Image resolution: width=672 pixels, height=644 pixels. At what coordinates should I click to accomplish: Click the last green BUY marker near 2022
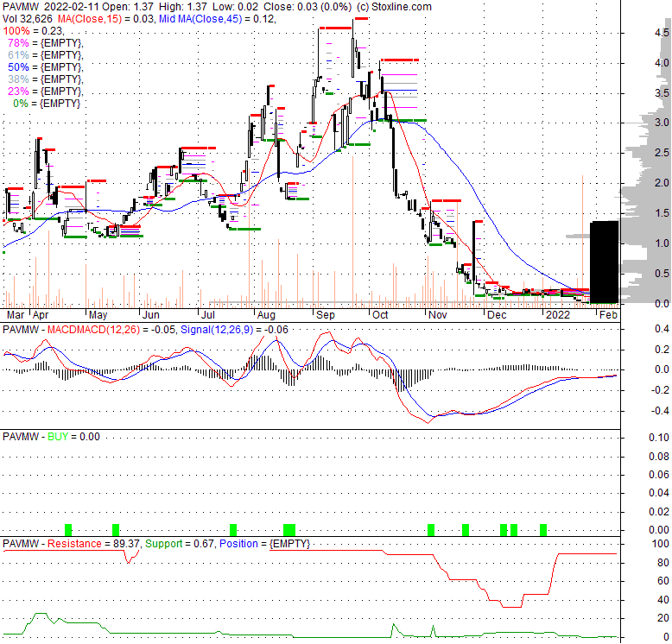pos(543,530)
